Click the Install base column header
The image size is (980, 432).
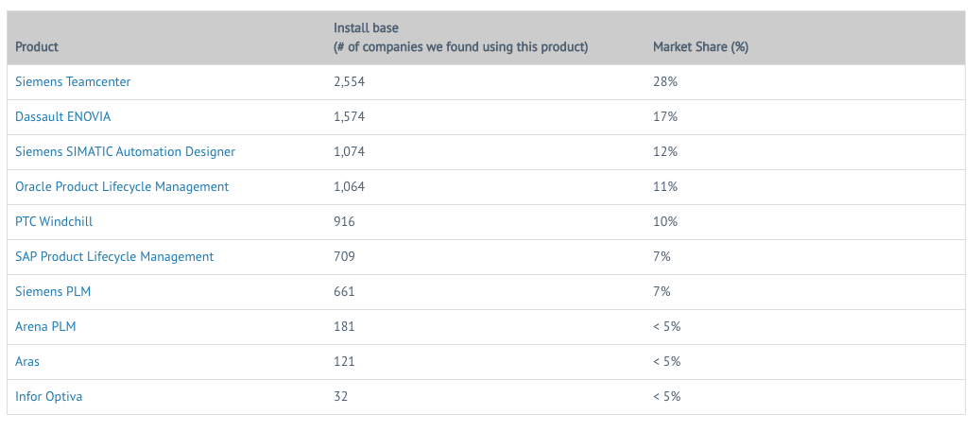coord(460,38)
